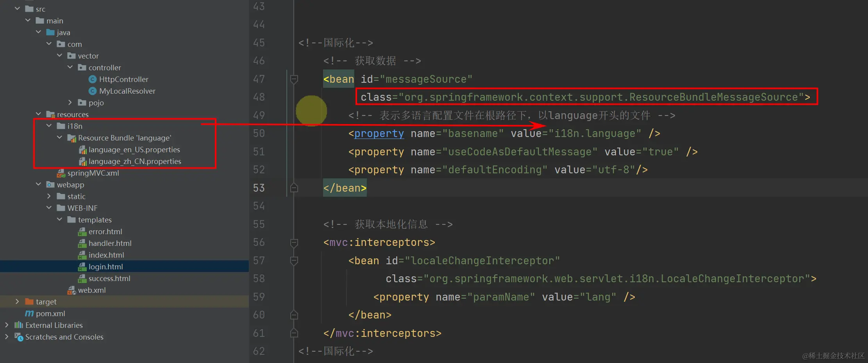868x363 pixels.
Task: Expand External Libraries chevron
Action: click(x=7, y=325)
